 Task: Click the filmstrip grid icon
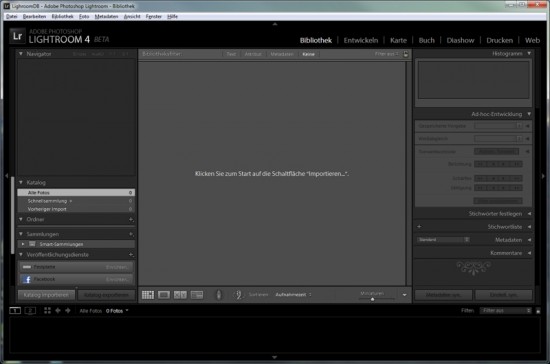click(47, 310)
